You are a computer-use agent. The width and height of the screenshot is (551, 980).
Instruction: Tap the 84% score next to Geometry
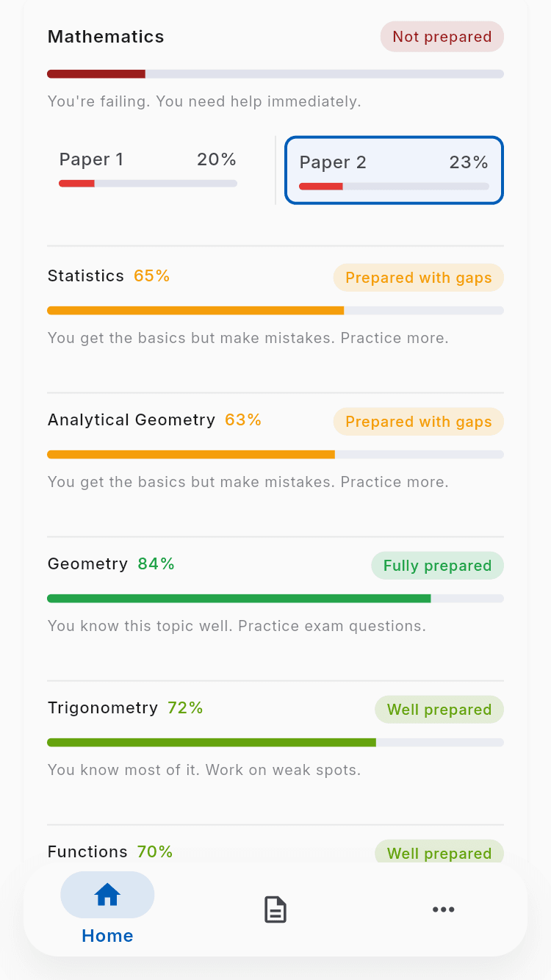click(x=155, y=563)
